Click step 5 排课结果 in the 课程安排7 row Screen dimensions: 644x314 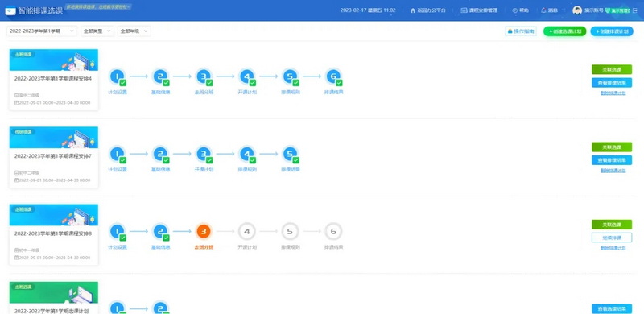pos(290,154)
